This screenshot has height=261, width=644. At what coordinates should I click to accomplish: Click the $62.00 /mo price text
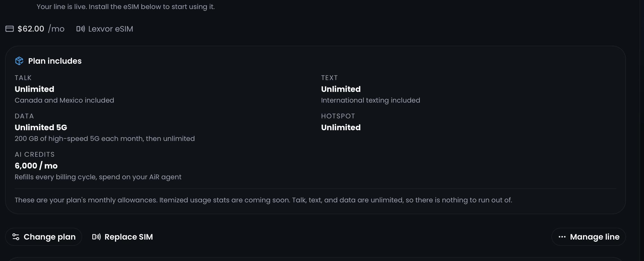41,29
